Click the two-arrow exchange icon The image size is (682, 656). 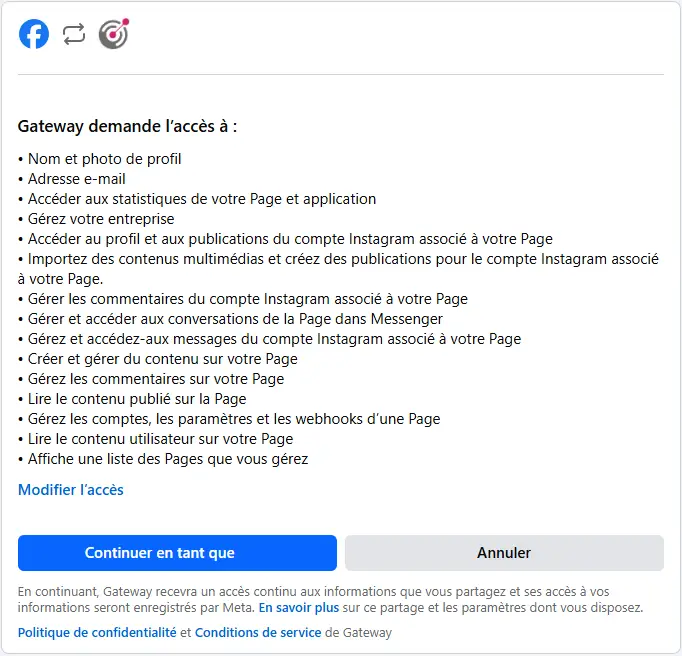click(74, 35)
